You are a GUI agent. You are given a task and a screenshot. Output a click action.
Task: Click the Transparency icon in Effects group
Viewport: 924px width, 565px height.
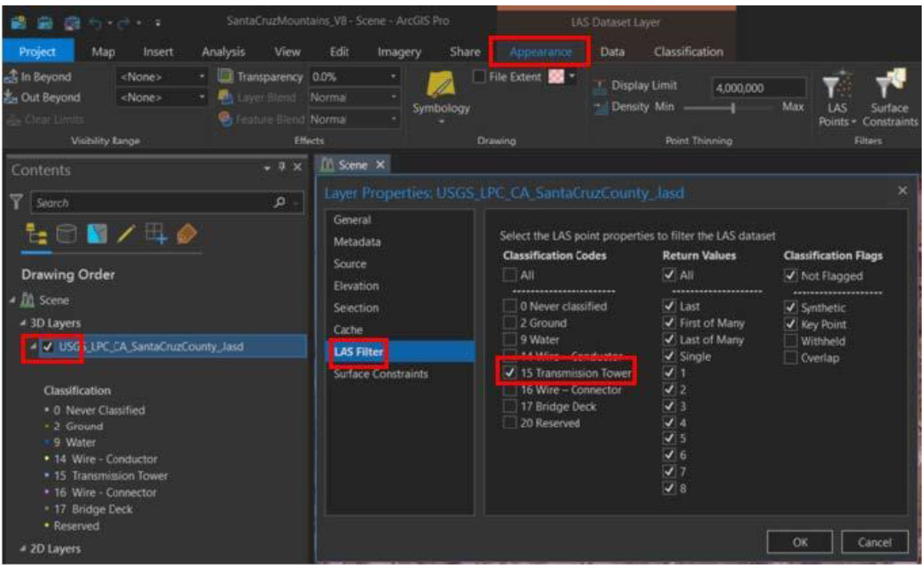click(x=225, y=77)
